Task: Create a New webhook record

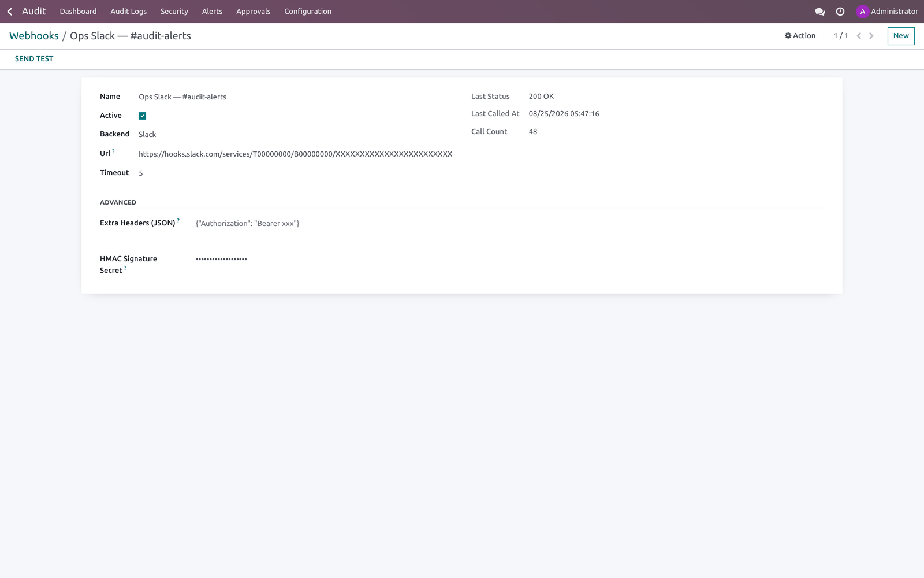Action: [901, 36]
